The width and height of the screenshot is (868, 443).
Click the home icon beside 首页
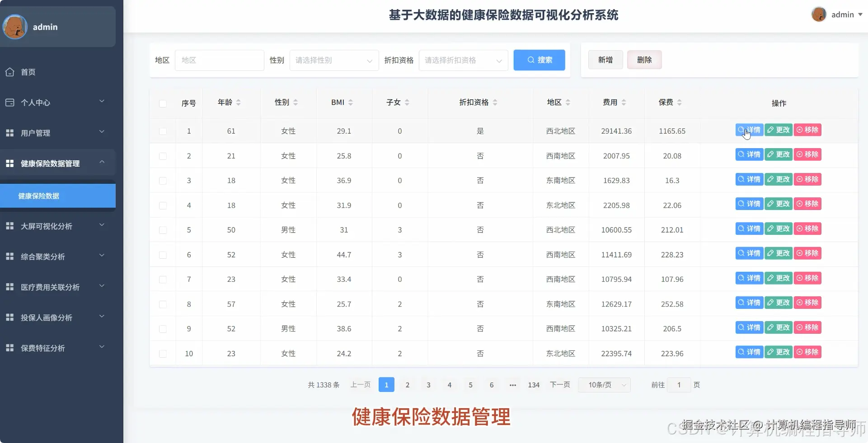[x=9, y=72]
